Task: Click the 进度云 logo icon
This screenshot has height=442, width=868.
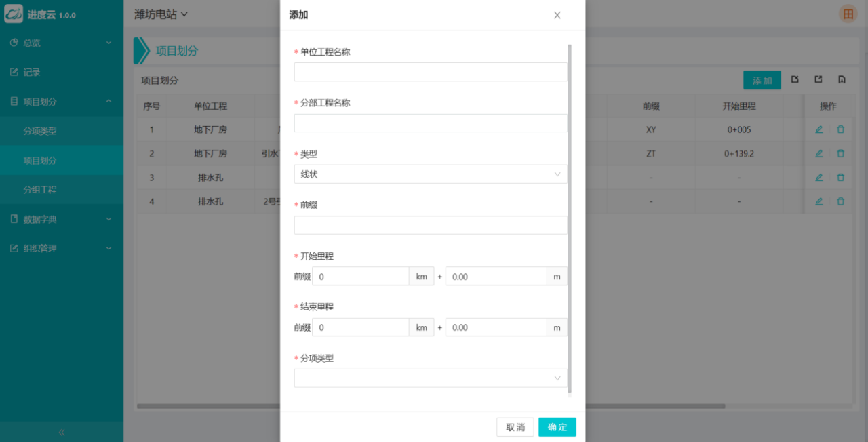Action: [x=14, y=14]
